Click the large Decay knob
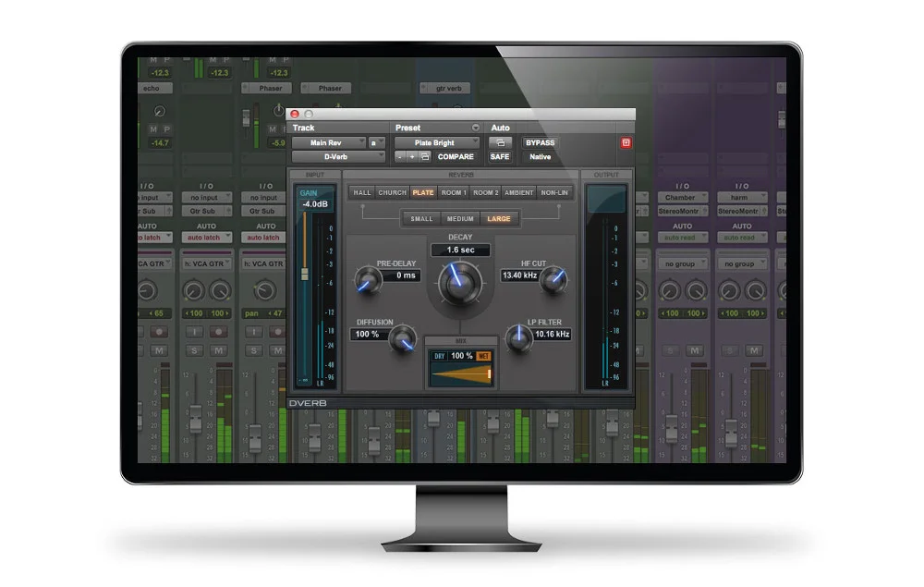Image resolution: width=924 pixels, height=587 pixels. 459,284
